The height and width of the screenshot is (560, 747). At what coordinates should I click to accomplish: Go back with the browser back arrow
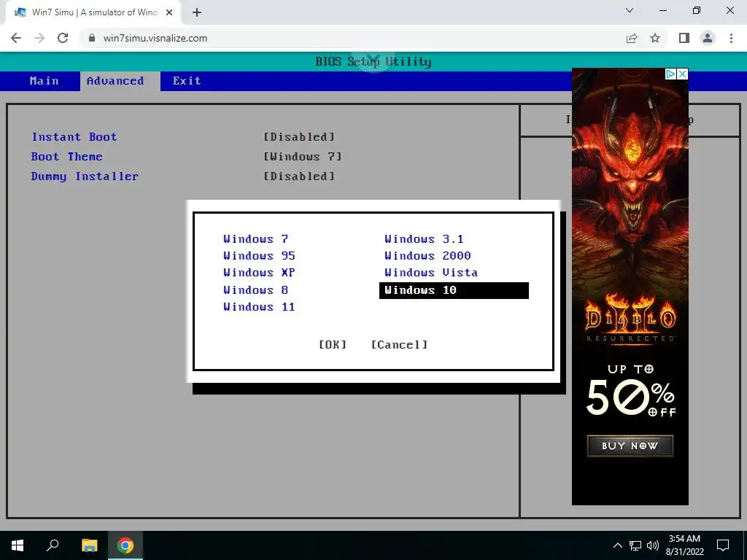pyautogui.click(x=16, y=38)
